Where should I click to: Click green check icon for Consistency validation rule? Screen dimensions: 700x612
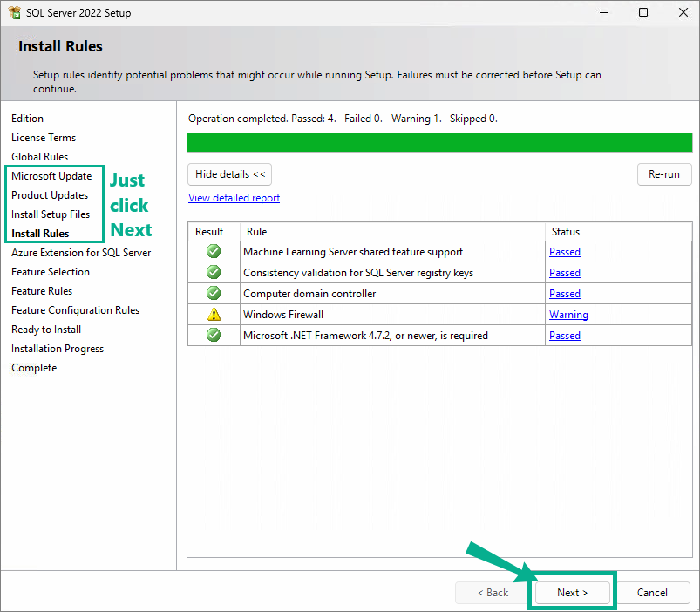click(x=214, y=272)
